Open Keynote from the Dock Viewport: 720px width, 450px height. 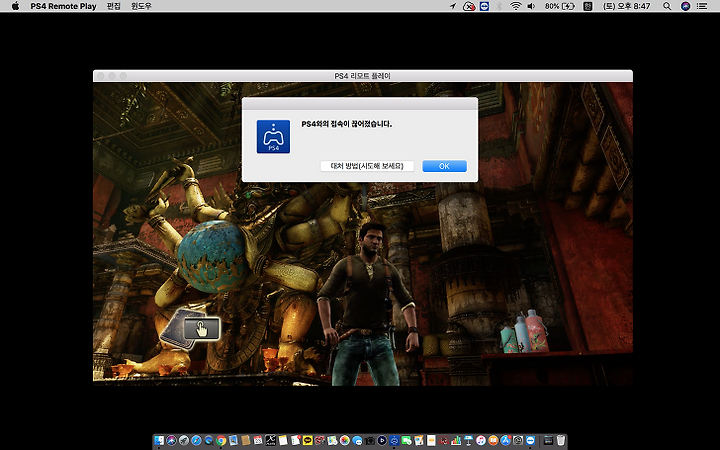coord(468,440)
